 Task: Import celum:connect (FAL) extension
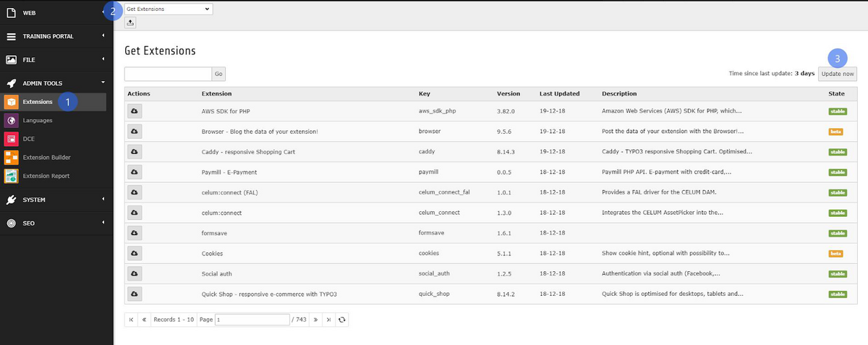coord(135,192)
